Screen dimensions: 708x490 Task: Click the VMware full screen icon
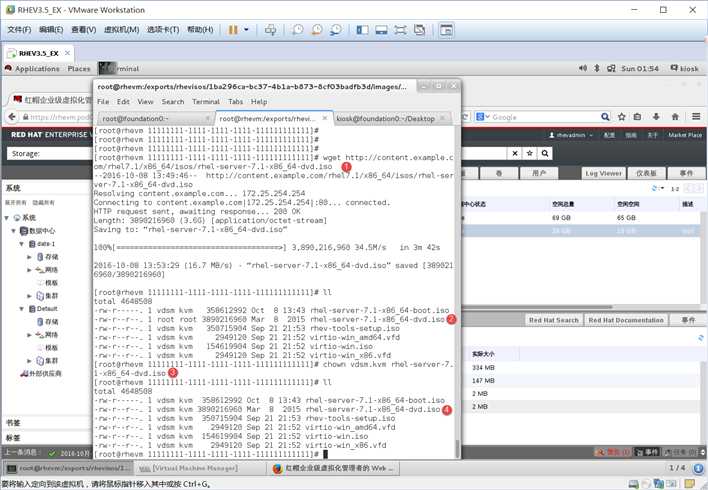400,30
